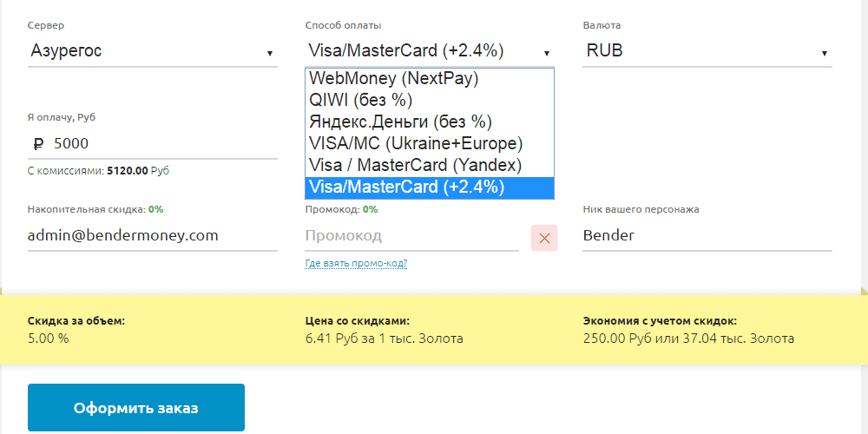The height and width of the screenshot is (434, 868).
Task: Open the RUB currency dropdown
Action: click(x=707, y=51)
